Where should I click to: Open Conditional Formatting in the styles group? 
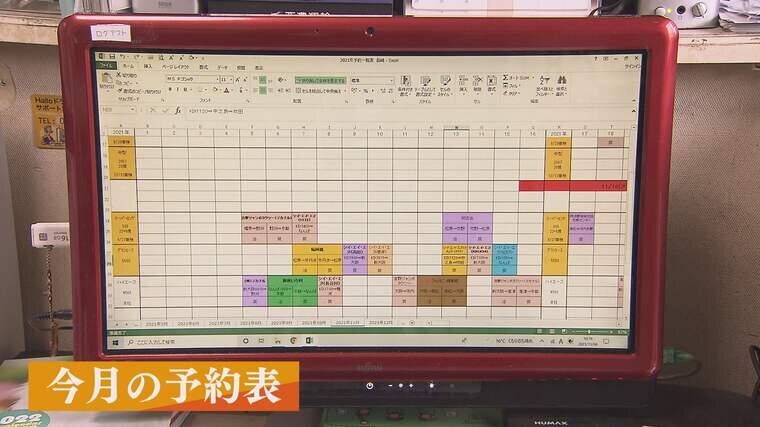(x=405, y=82)
